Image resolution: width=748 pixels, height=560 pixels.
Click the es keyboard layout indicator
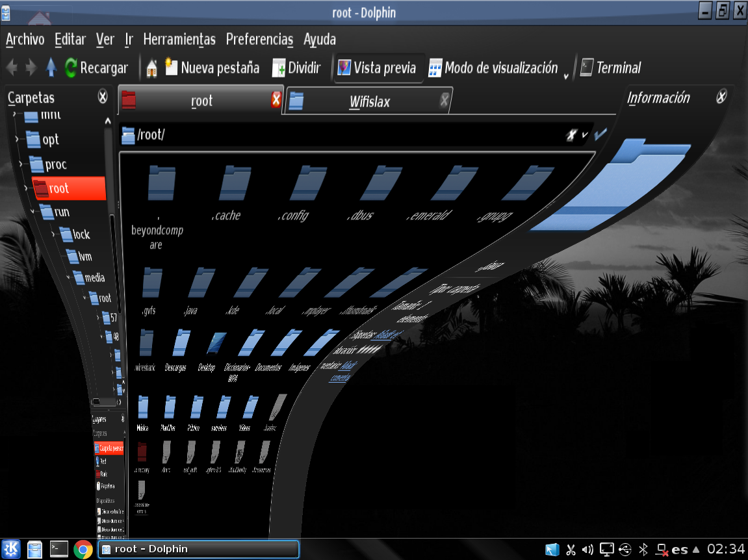click(679, 550)
